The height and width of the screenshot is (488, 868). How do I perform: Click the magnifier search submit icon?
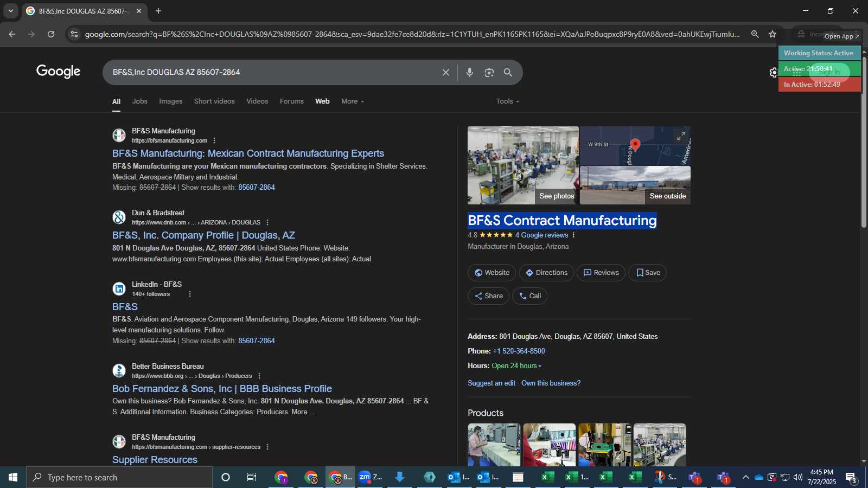(508, 72)
